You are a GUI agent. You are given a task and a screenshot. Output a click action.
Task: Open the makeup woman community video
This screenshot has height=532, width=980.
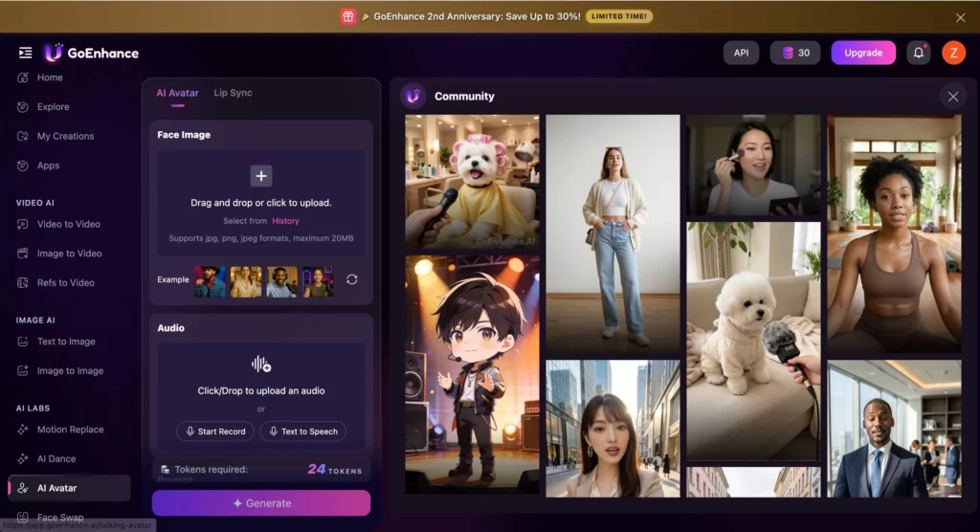pyautogui.click(x=753, y=165)
